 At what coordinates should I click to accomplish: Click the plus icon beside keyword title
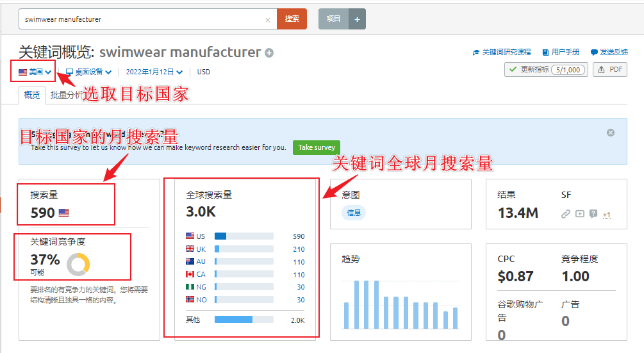(x=269, y=53)
